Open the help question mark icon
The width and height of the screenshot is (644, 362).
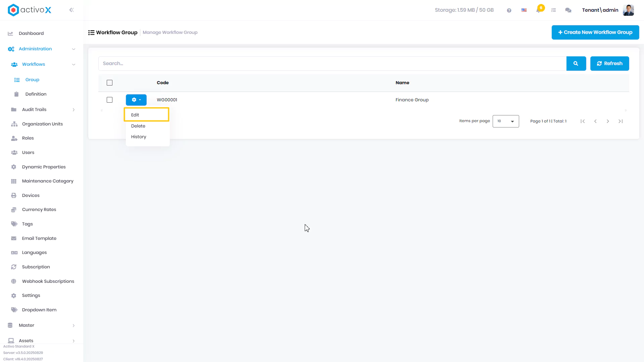[509, 10]
